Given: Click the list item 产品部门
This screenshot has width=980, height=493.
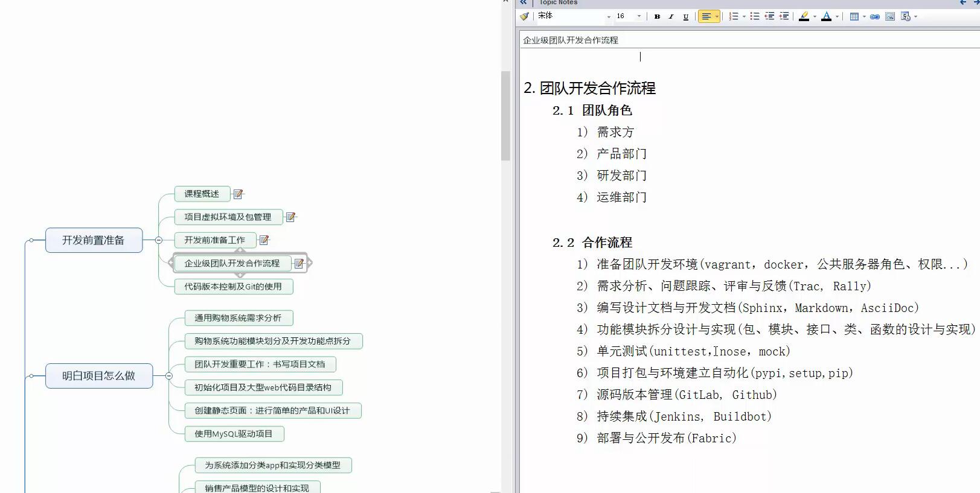Looking at the screenshot, I should click(x=622, y=154).
